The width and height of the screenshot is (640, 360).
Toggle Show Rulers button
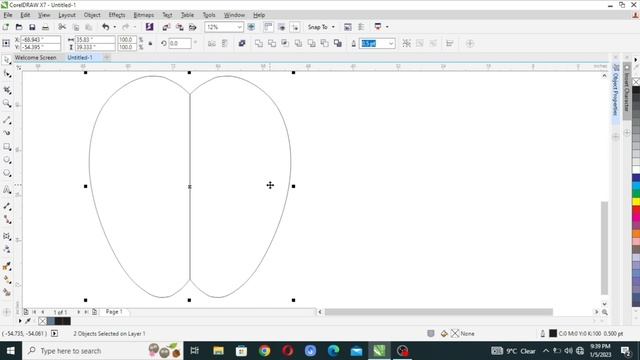coord(268,27)
